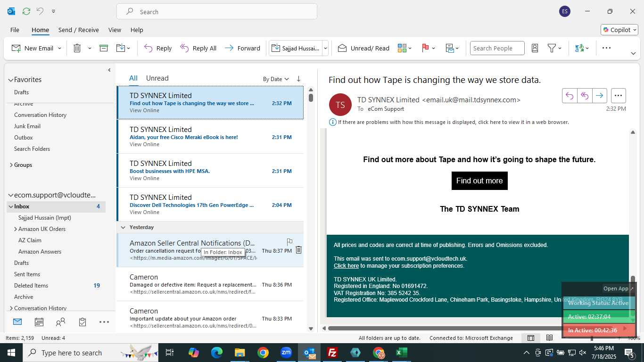Click the reading pane Reply icon

click(x=570, y=96)
